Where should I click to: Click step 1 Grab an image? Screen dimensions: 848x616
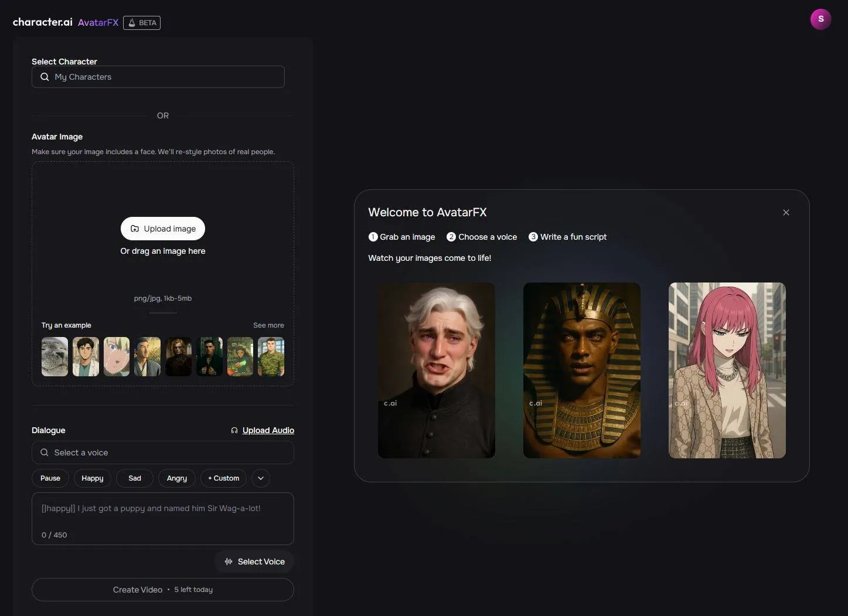tap(401, 237)
